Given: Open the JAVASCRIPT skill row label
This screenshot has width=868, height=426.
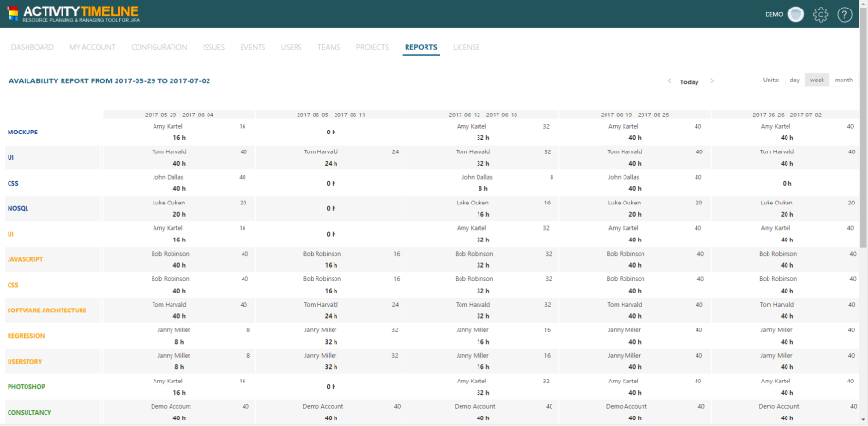Looking at the screenshot, I should tap(25, 259).
